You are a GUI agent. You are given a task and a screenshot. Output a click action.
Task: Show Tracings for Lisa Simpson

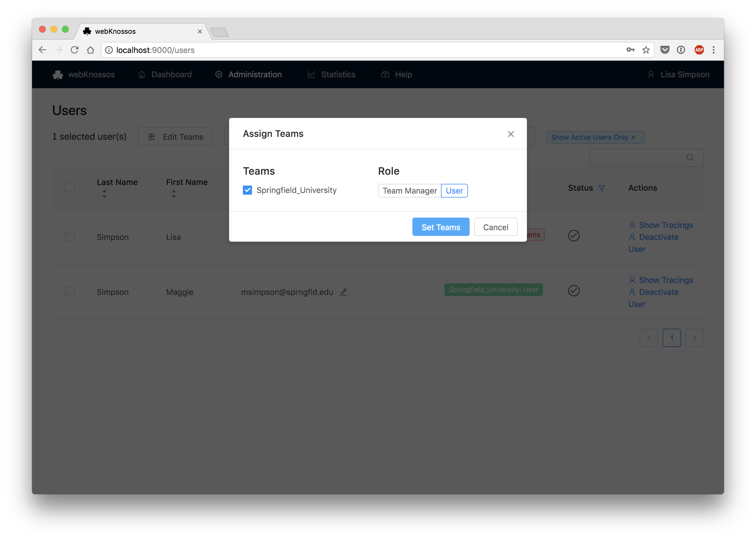(661, 225)
